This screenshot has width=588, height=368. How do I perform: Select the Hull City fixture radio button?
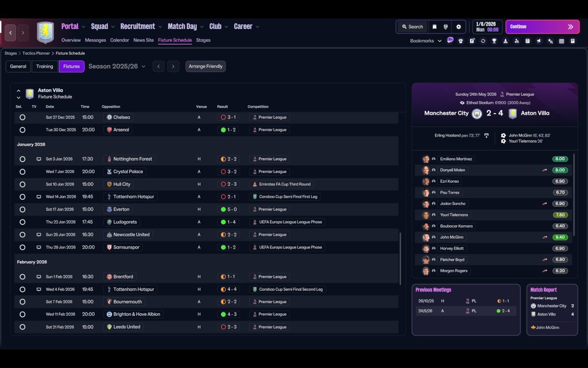[23, 184]
